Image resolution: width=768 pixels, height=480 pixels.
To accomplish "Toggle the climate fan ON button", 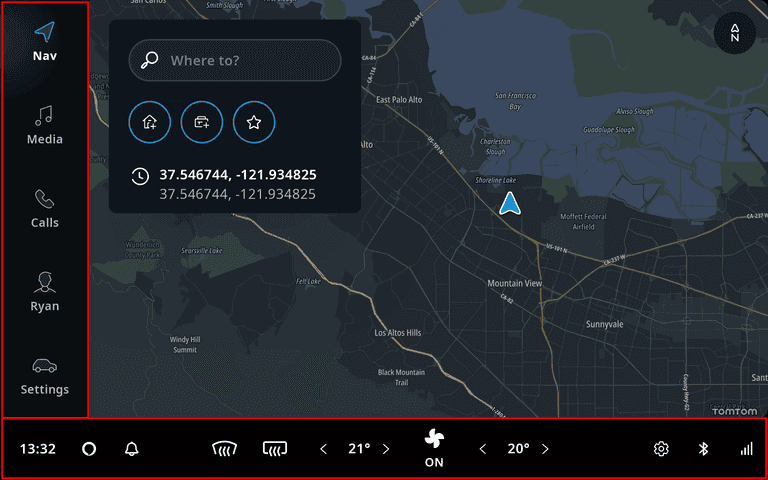I will (x=434, y=448).
